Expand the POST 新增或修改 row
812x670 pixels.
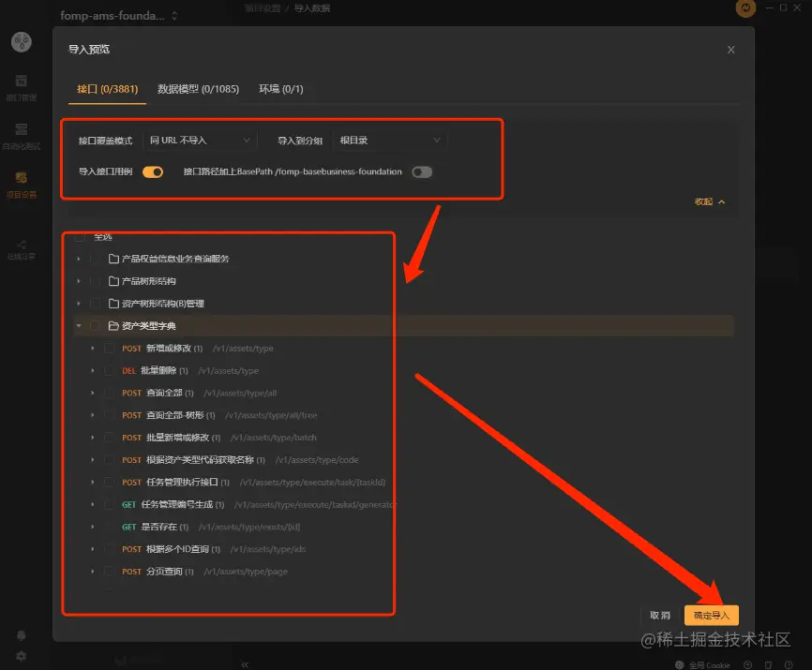(x=93, y=349)
